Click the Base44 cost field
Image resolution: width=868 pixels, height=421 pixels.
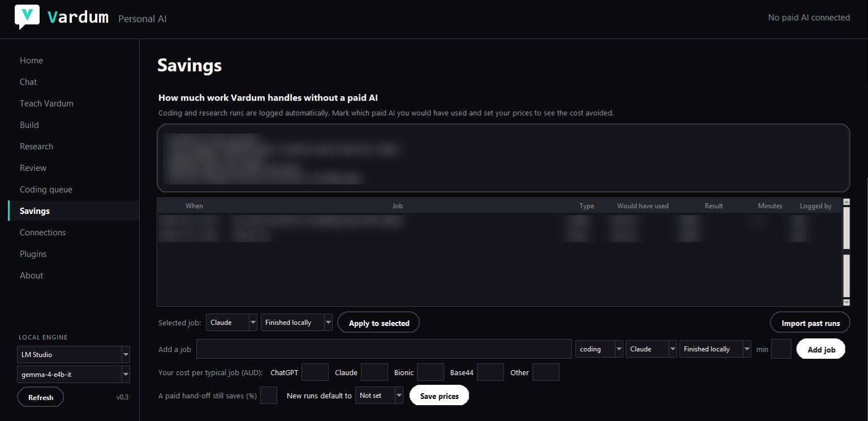point(491,372)
